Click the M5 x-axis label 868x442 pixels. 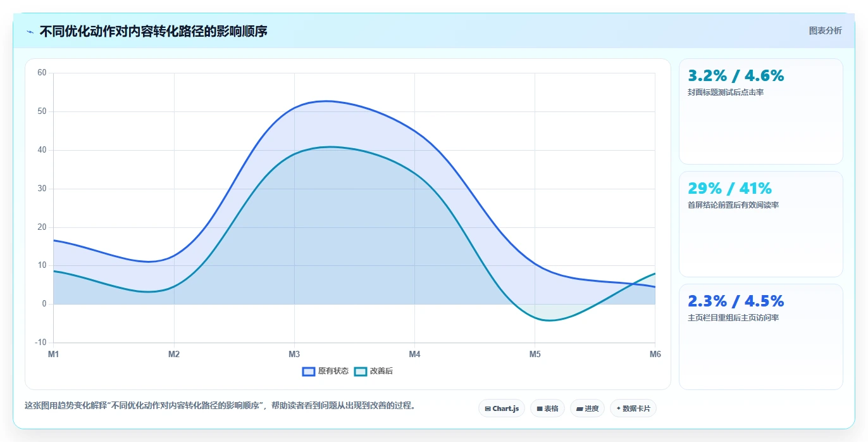[535, 354]
